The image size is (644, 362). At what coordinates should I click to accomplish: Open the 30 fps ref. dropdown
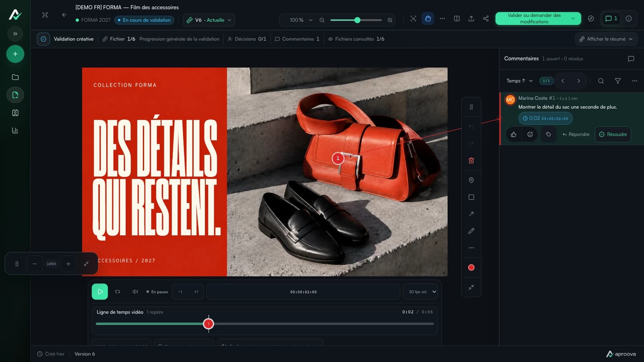(420, 292)
